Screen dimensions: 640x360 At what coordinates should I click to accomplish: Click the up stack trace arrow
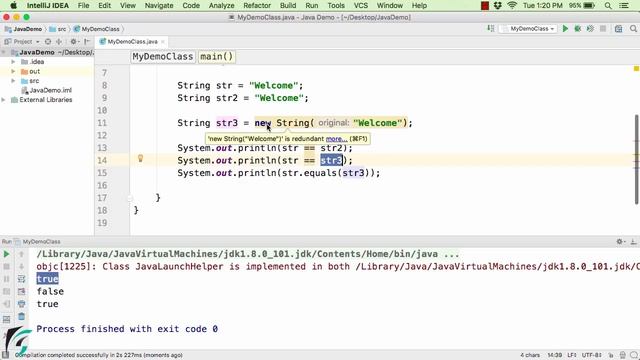coord(21,254)
